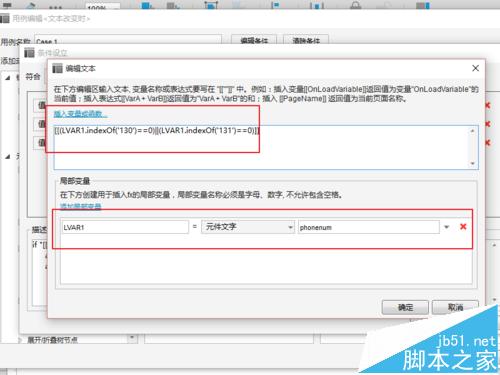500x375 pixels.
Task: Expand the phonenum widget dropdown arrow
Action: coord(447,227)
